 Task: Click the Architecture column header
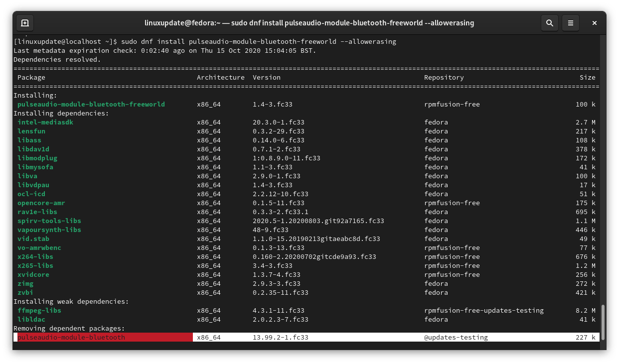click(220, 78)
